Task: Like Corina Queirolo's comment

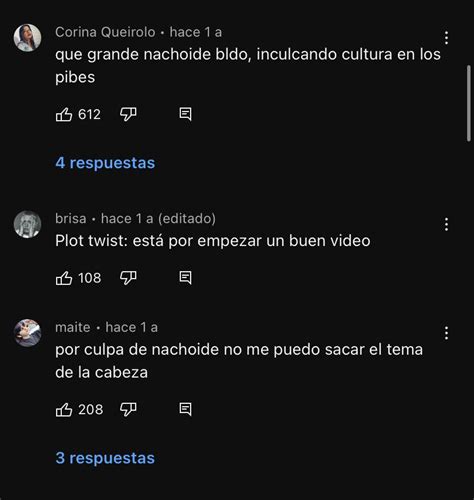Action: click(x=64, y=115)
